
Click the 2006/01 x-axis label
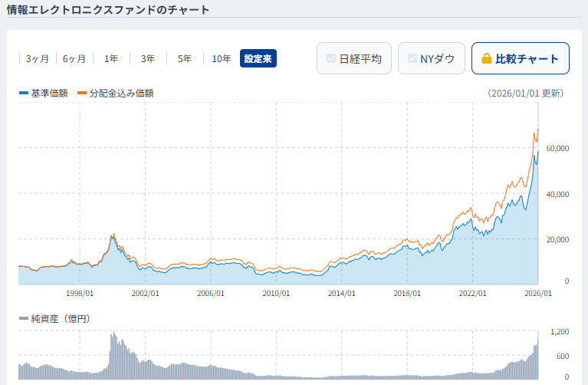(210, 293)
